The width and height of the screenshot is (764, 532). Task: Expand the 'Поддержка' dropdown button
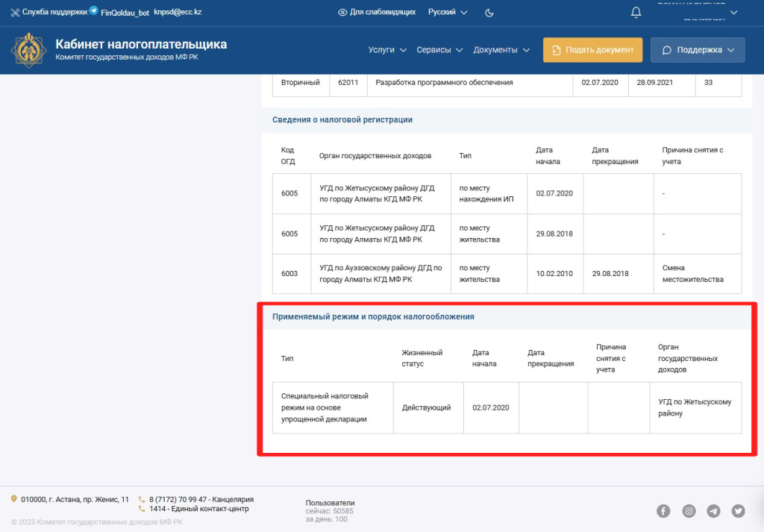[698, 50]
